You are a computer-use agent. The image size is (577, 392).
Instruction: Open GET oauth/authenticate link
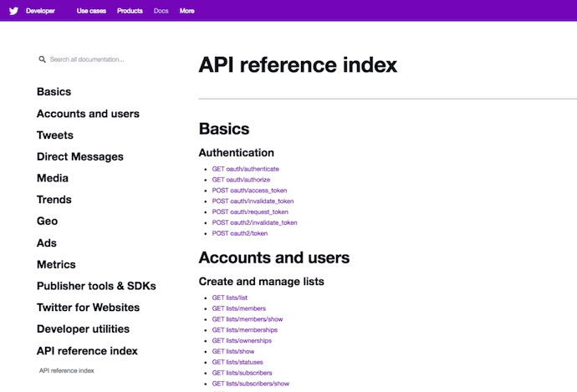click(245, 169)
